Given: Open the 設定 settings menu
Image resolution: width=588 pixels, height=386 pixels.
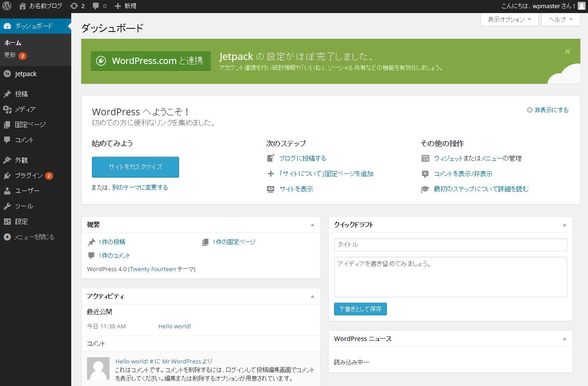Looking at the screenshot, I should [x=35, y=222].
